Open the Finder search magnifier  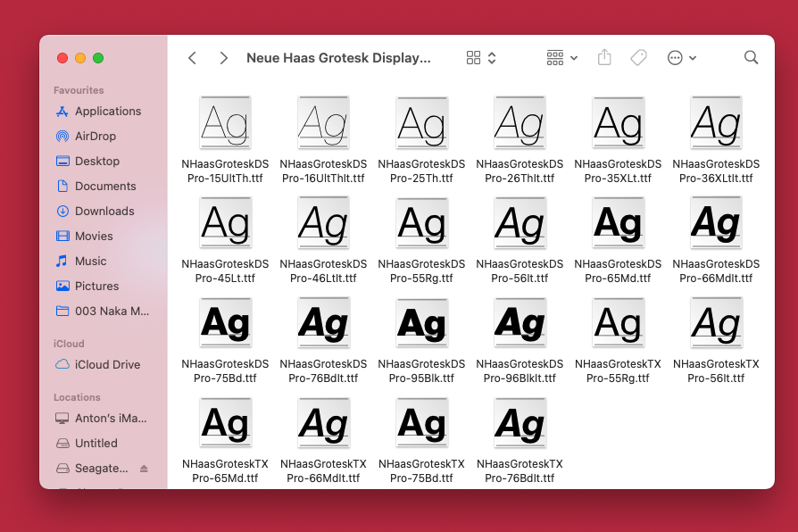[752, 57]
